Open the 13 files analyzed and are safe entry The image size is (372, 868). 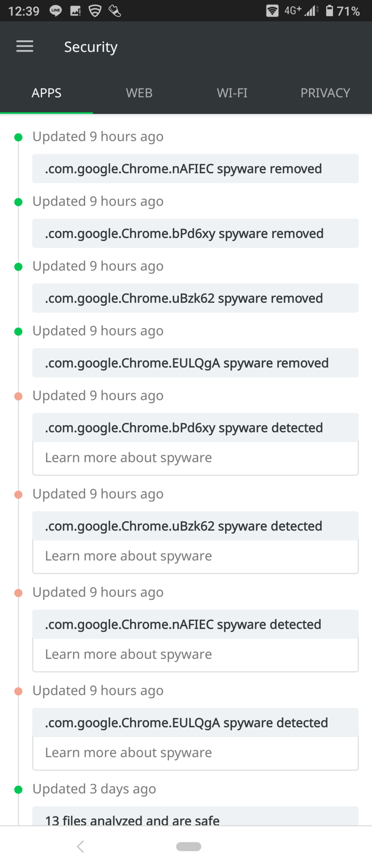(195, 816)
